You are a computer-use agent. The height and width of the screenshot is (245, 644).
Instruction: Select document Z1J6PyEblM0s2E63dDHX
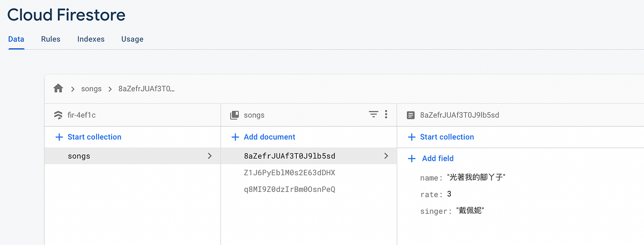(289, 173)
